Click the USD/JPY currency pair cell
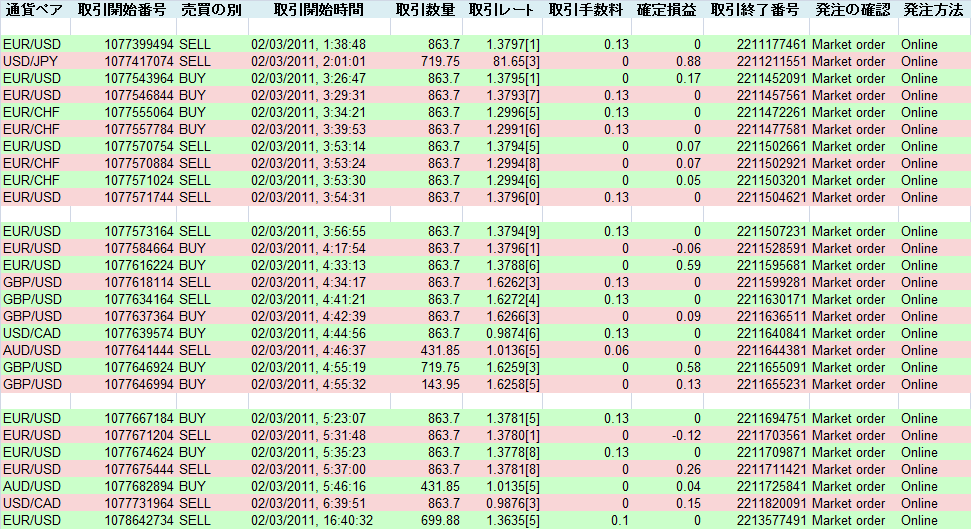This screenshot has width=971, height=529. (30, 62)
